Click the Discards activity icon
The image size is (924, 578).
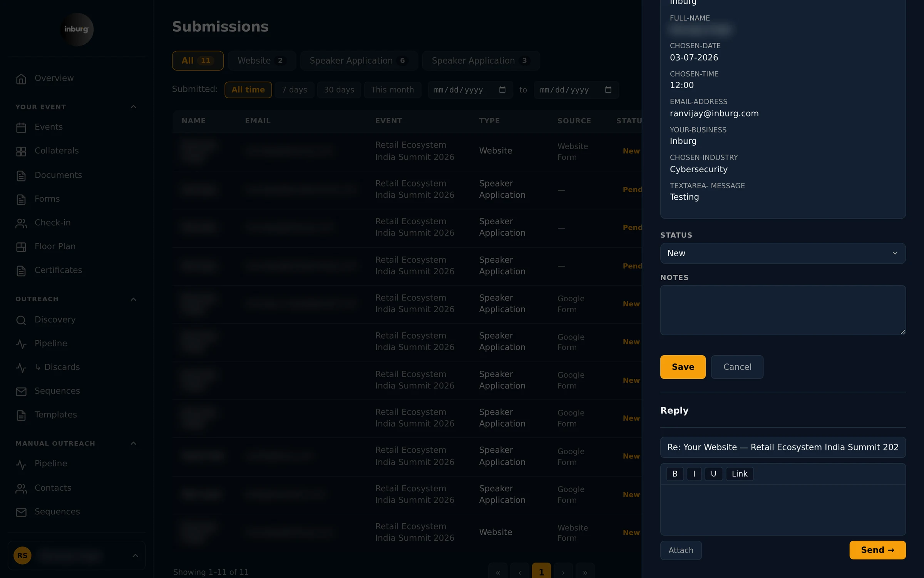click(x=21, y=368)
